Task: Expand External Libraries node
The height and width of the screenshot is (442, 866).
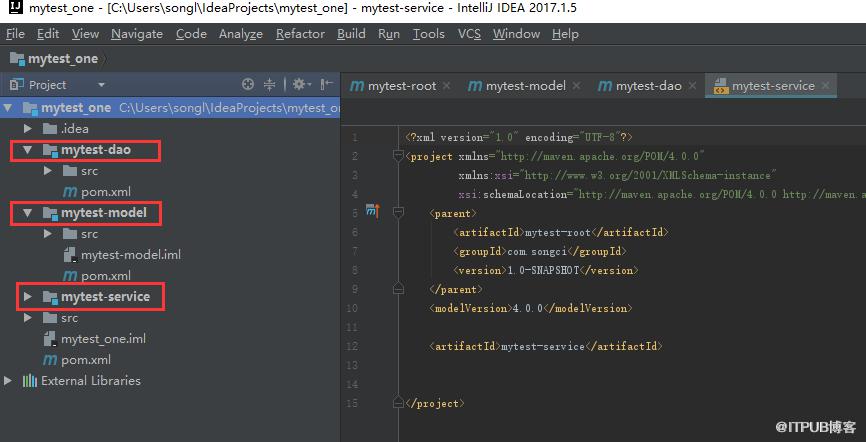Action: coord(8,381)
